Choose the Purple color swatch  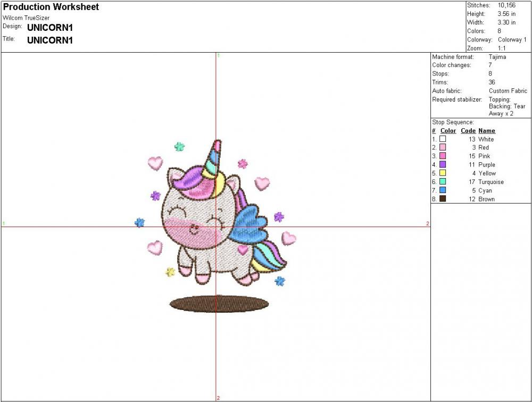click(x=443, y=164)
